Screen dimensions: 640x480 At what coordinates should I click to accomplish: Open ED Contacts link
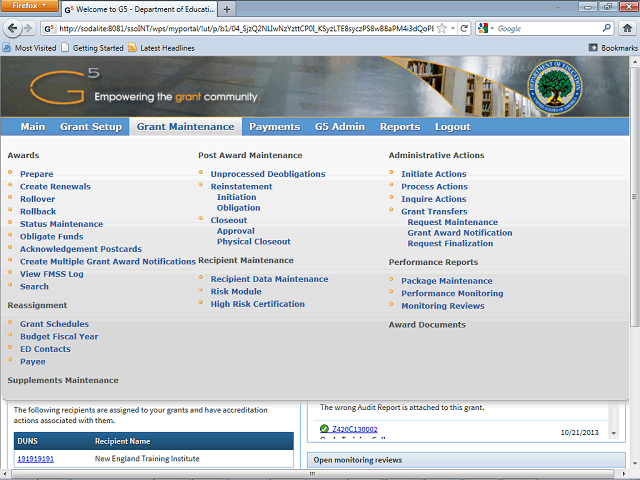(45, 349)
